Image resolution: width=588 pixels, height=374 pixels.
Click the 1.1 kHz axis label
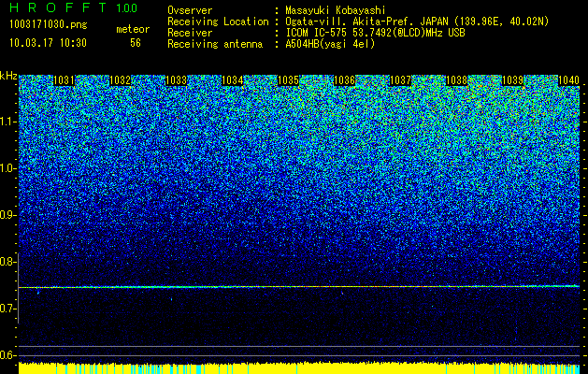click(x=7, y=122)
